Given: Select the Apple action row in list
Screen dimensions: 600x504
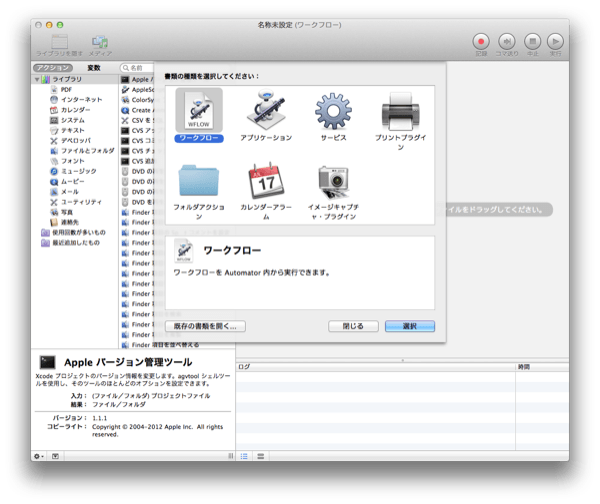Looking at the screenshot, I should click(x=138, y=79).
